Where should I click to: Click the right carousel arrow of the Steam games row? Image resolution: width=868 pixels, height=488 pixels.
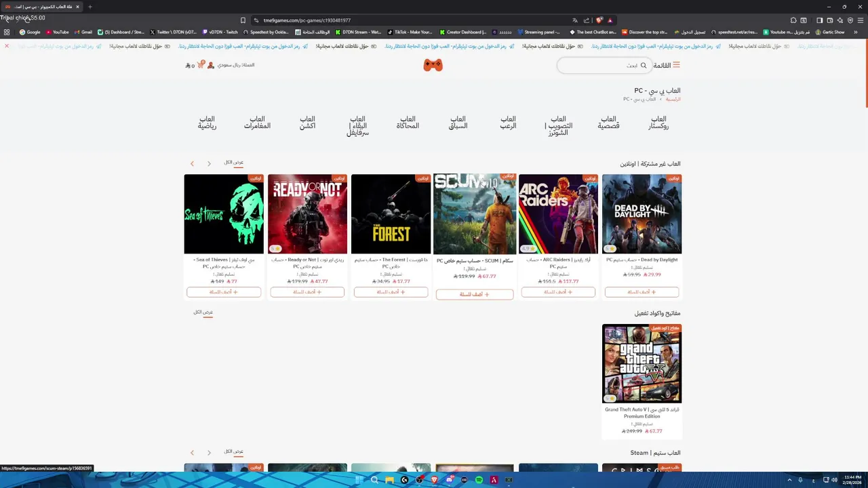[x=209, y=452]
